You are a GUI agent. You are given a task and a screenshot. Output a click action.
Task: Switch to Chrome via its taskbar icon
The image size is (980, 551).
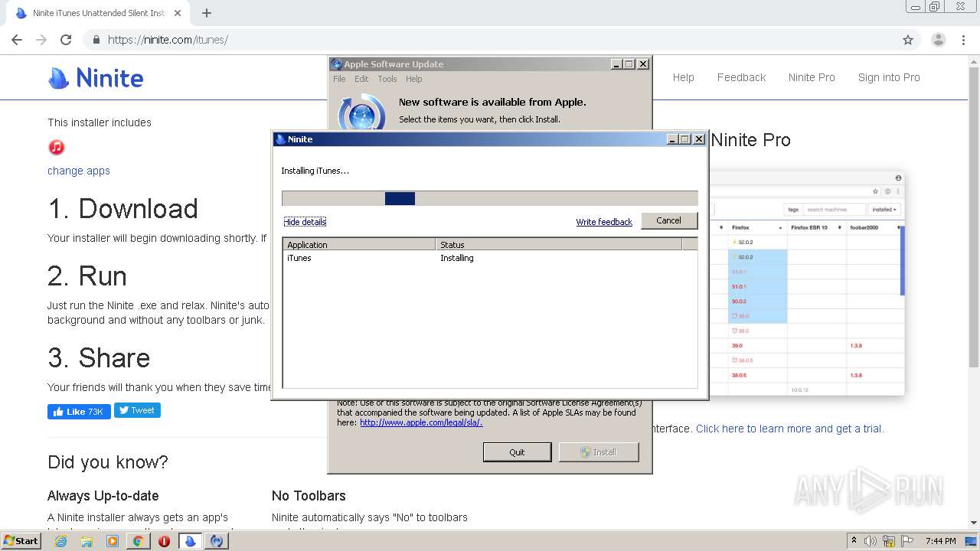[x=139, y=541]
